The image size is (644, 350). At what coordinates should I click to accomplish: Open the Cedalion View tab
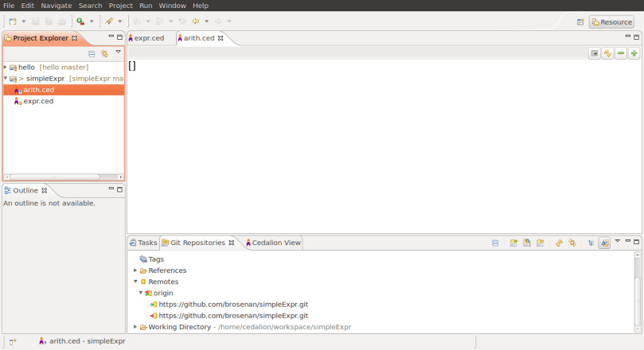click(273, 243)
